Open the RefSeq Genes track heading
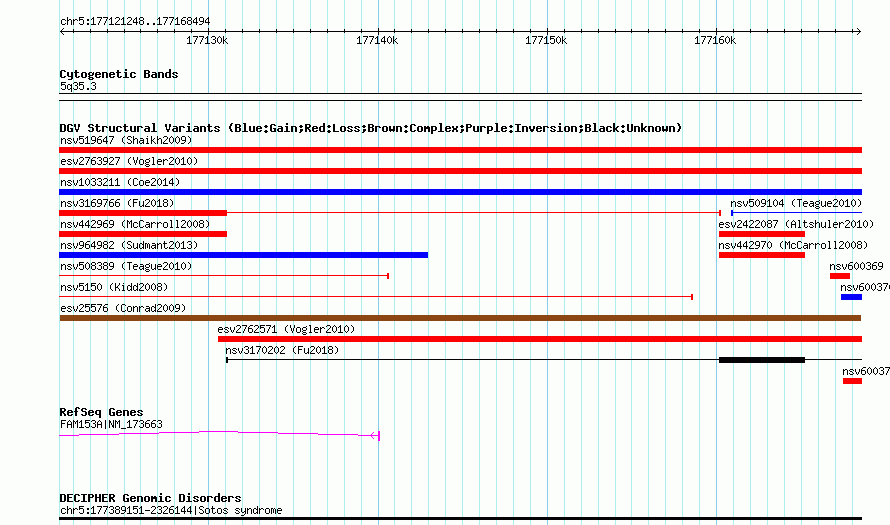This screenshot has height=525, width=890. pos(101,412)
